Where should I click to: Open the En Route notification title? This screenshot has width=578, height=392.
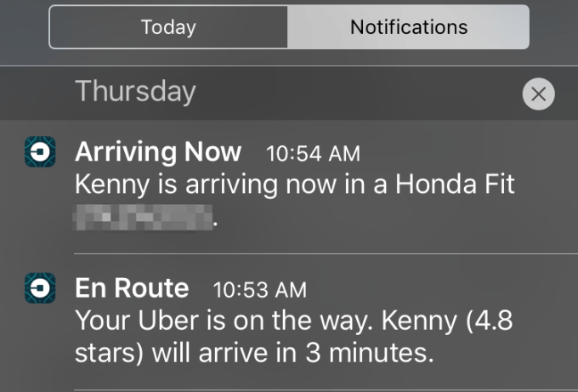[132, 289]
